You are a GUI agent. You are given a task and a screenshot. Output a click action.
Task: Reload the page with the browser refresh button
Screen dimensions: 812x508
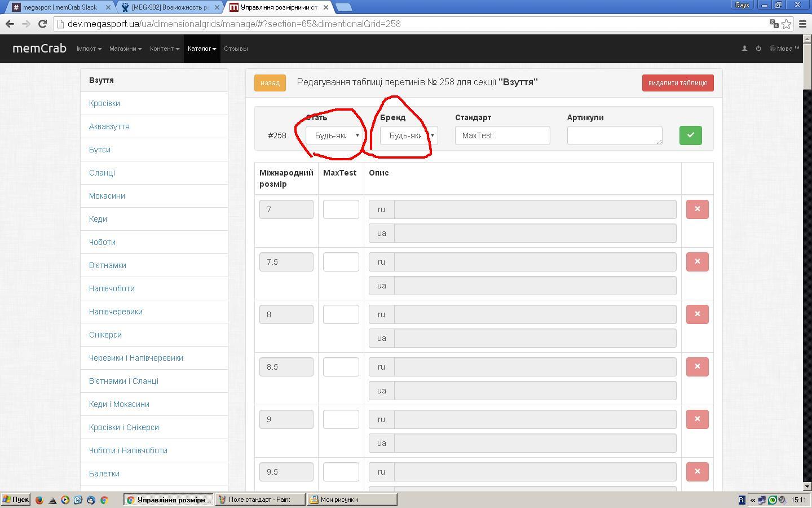(42, 24)
